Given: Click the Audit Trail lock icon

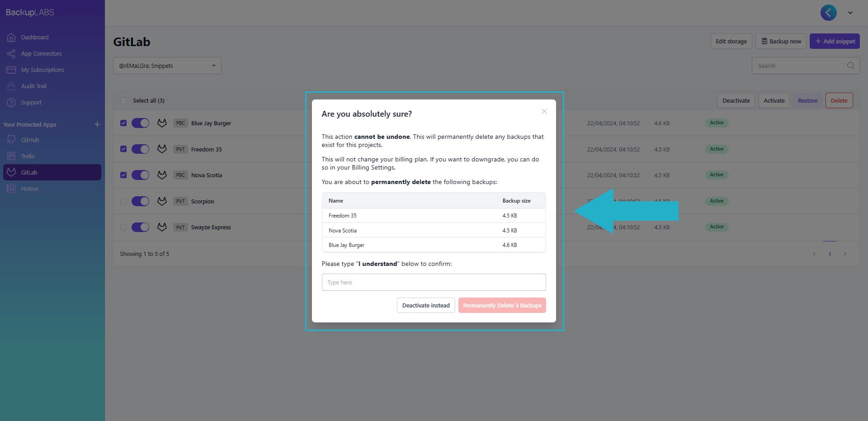Looking at the screenshot, I should point(11,86).
